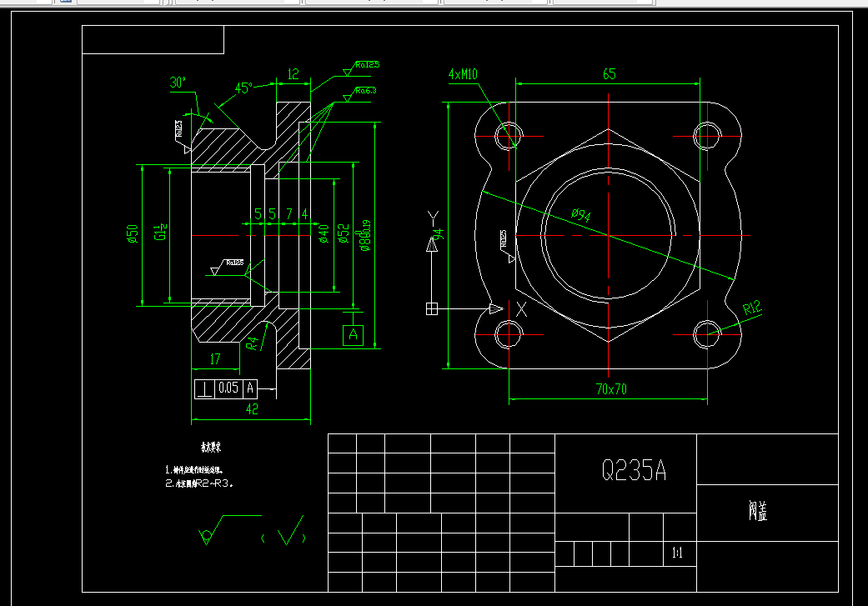This screenshot has height=606, width=868.
Task: Select the 65 width dimension
Action: pyautogui.click(x=609, y=74)
